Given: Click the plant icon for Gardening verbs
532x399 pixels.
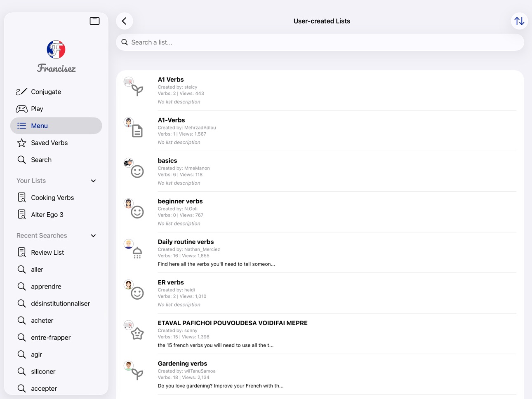Looking at the screenshot, I should point(137,374).
